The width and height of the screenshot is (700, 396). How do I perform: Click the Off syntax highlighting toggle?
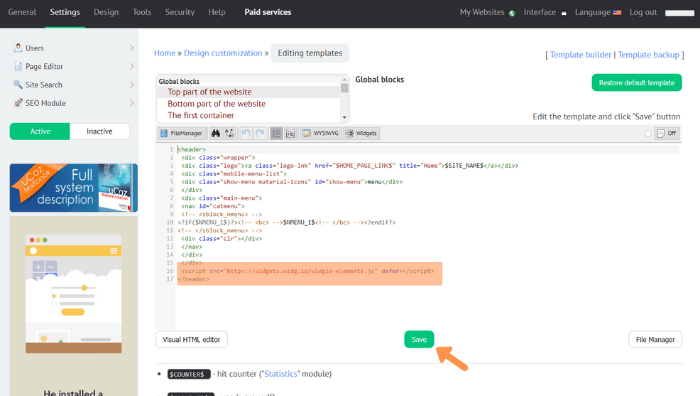[667, 133]
